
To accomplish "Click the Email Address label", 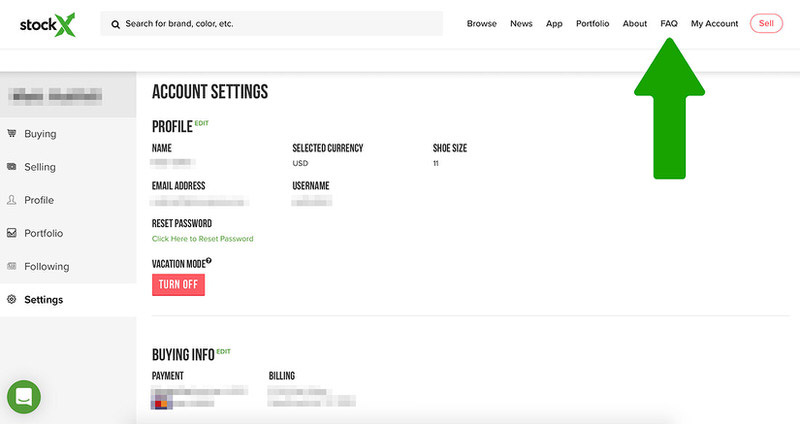I will point(179,186).
